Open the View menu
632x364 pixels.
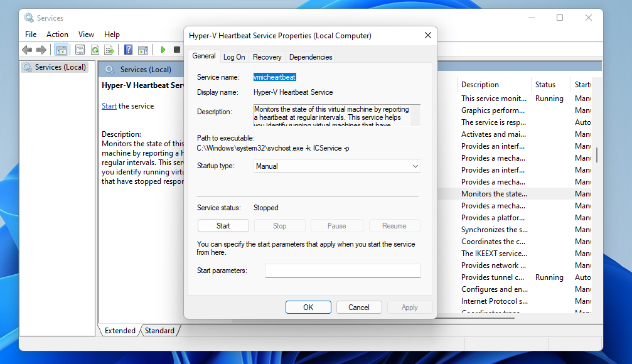coord(86,35)
